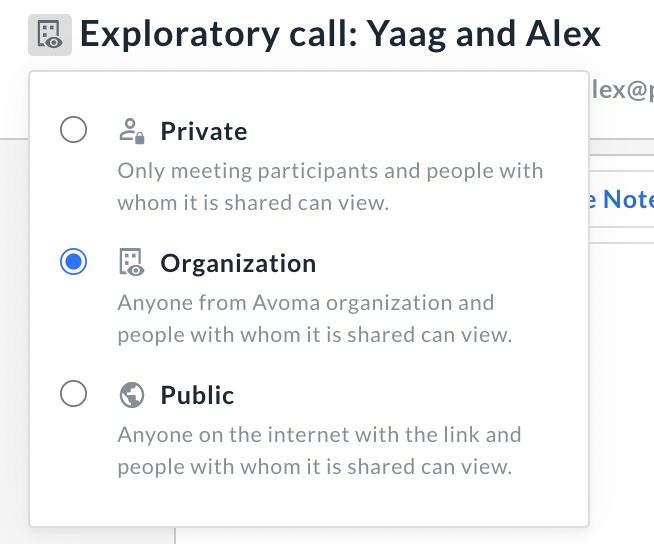
Task: Enable the Public radio button
Action: [x=73, y=393]
